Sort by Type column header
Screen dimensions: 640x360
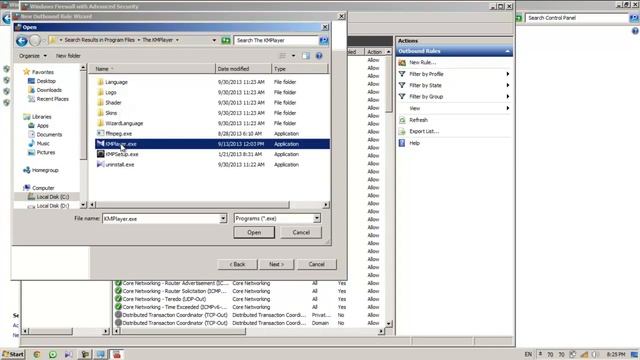point(299,69)
